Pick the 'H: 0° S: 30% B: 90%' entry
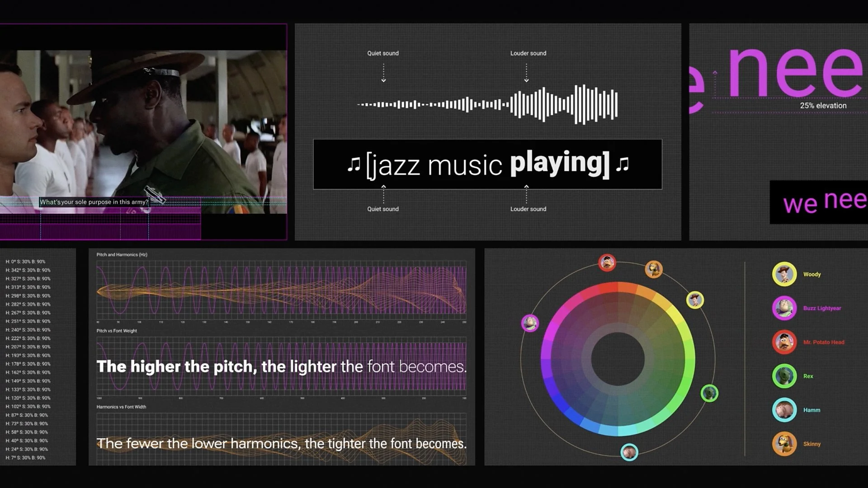 [x=25, y=262]
